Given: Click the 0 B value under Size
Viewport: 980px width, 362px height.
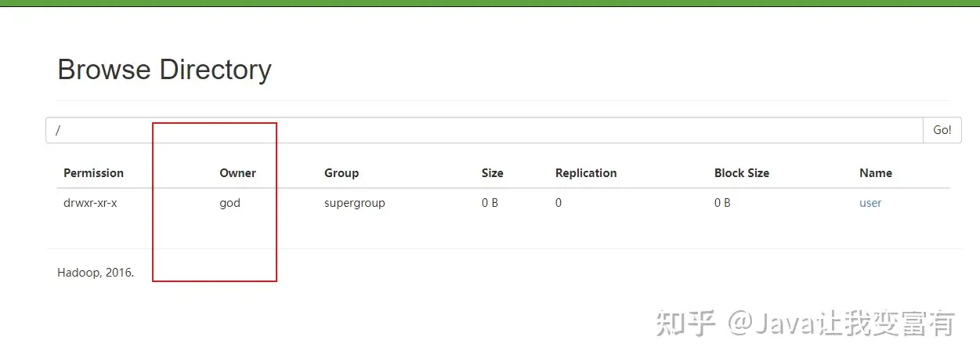Looking at the screenshot, I should tap(490, 203).
